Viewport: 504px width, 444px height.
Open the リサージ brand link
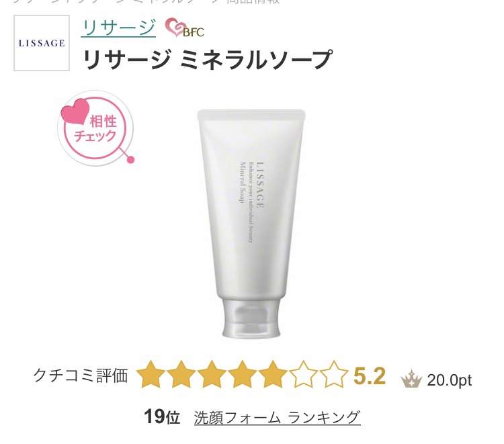(118, 28)
